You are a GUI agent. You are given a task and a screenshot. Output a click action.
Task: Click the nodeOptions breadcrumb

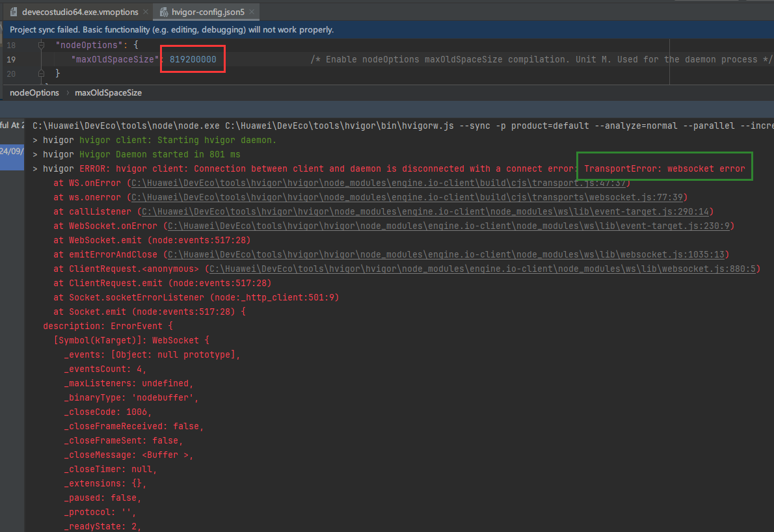click(34, 93)
